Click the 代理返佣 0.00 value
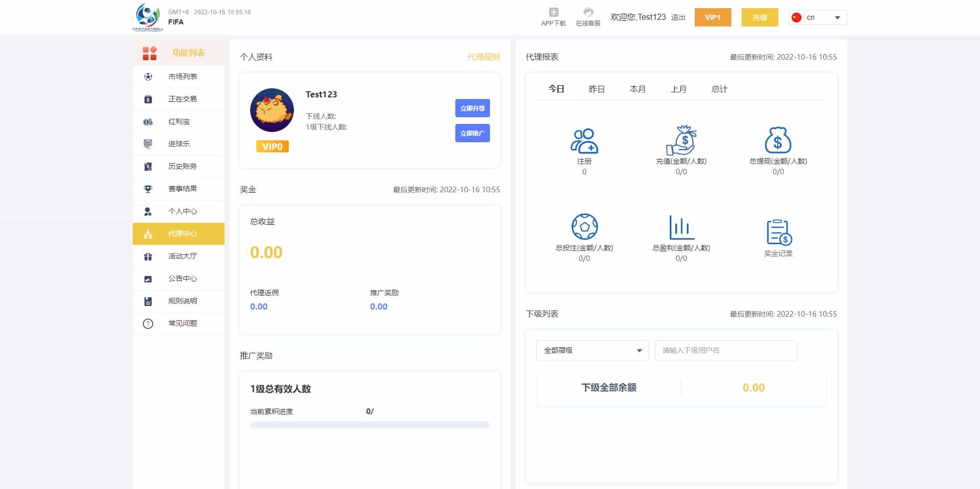980x489 pixels. point(259,306)
